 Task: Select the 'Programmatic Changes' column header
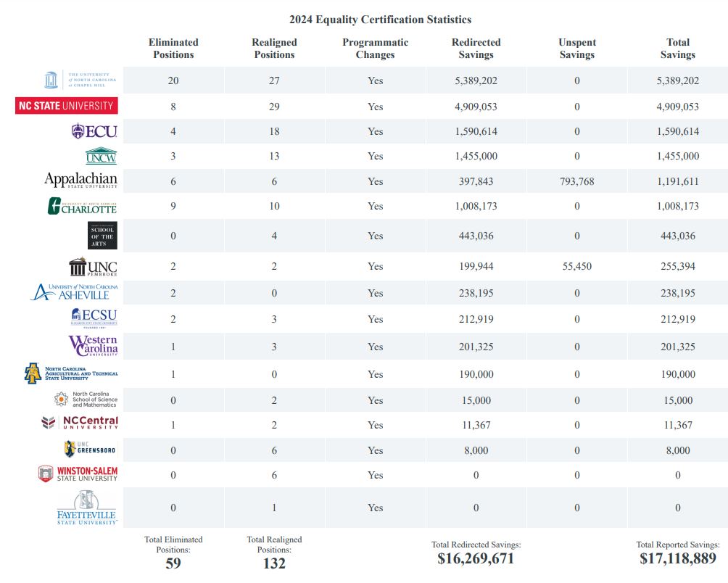pos(375,49)
